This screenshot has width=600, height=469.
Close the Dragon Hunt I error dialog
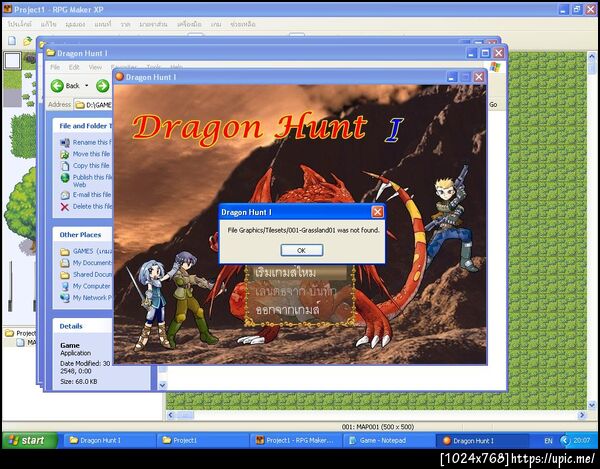pos(377,212)
